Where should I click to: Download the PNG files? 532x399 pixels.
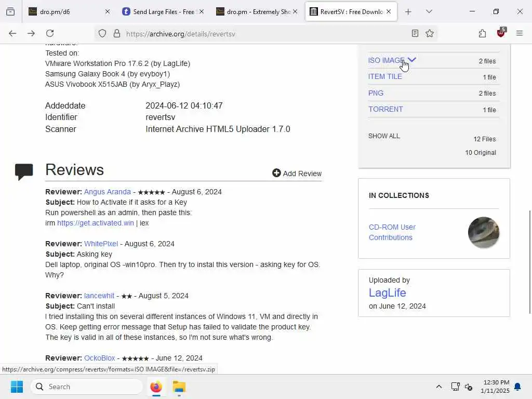click(376, 93)
